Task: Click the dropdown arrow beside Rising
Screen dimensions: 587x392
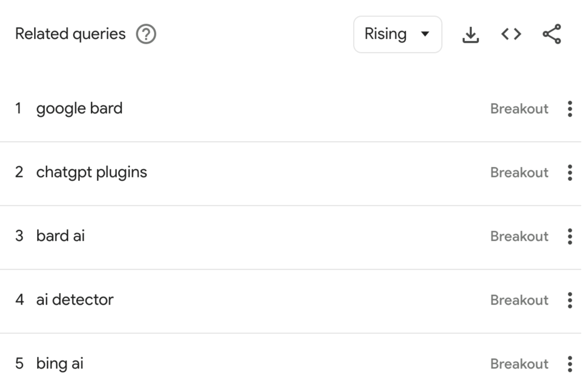Action: (x=425, y=34)
